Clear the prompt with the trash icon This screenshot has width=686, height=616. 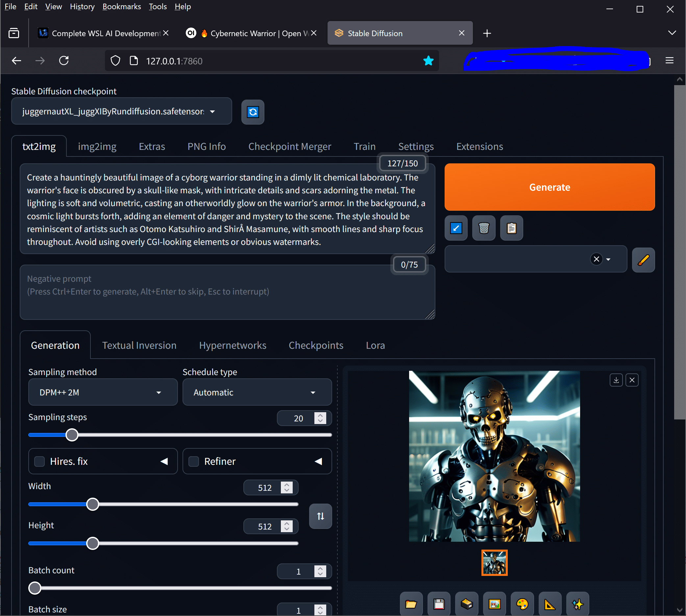click(483, 228)
